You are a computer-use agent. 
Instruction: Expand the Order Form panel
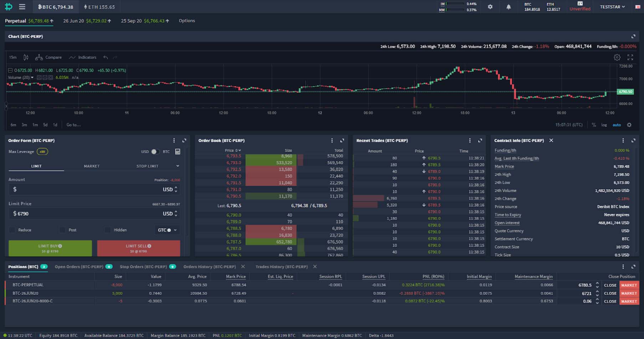coord(184,140)
